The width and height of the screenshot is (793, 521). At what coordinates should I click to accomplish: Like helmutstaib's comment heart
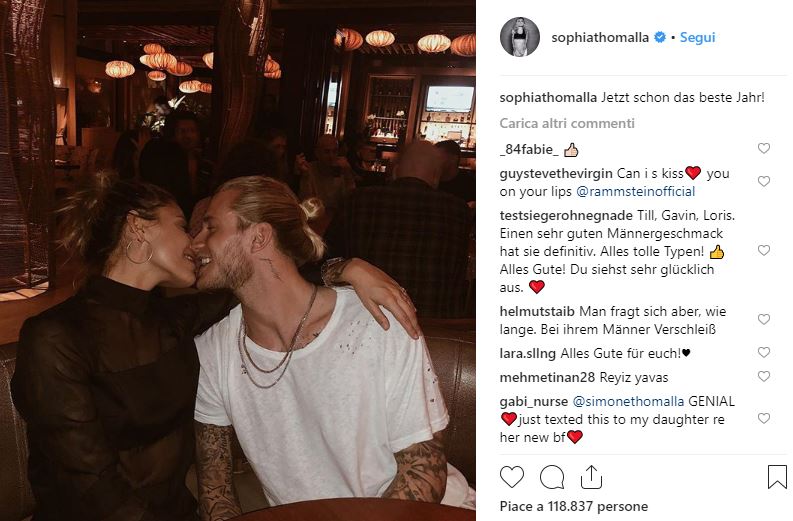coord(764,319)
